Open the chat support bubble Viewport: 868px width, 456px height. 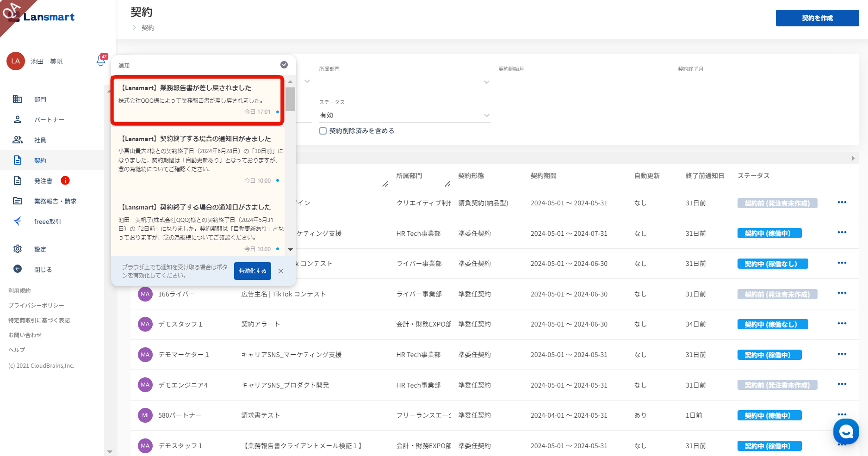(x=846, y=431)
